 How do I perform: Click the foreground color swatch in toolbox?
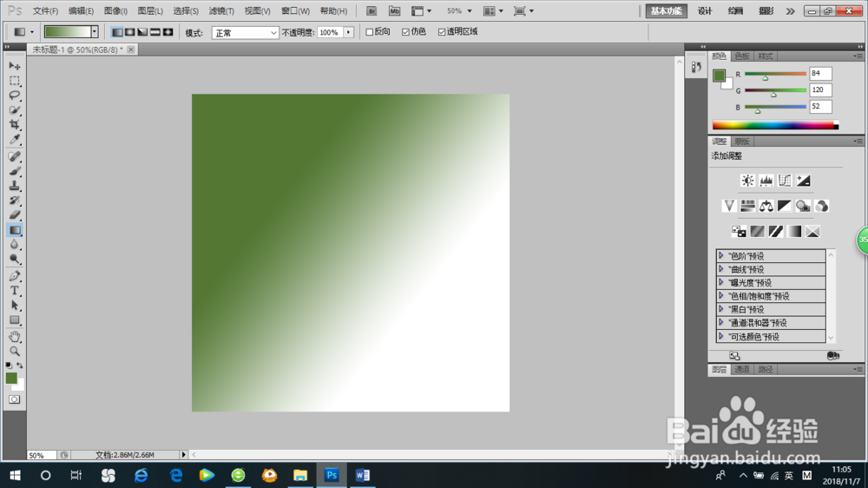11,378
